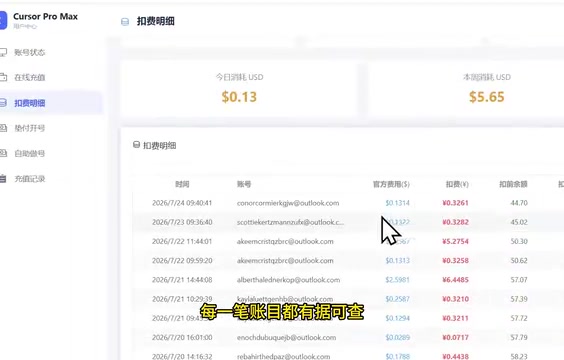Click balance 57.72

pyautogui.click(x=519, y=318)
